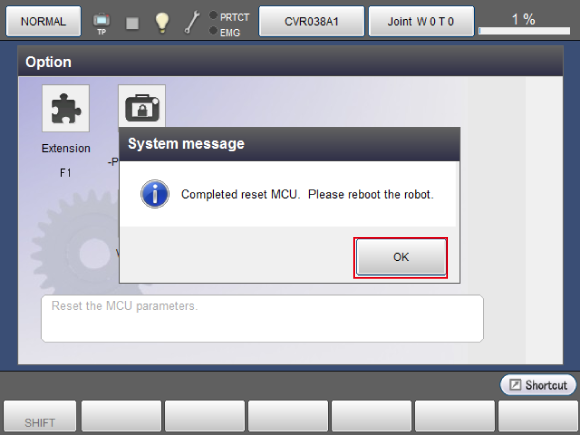Click the gray stop square icon
The width and height of the screenshot is (580, 435).
coord(132,23)
